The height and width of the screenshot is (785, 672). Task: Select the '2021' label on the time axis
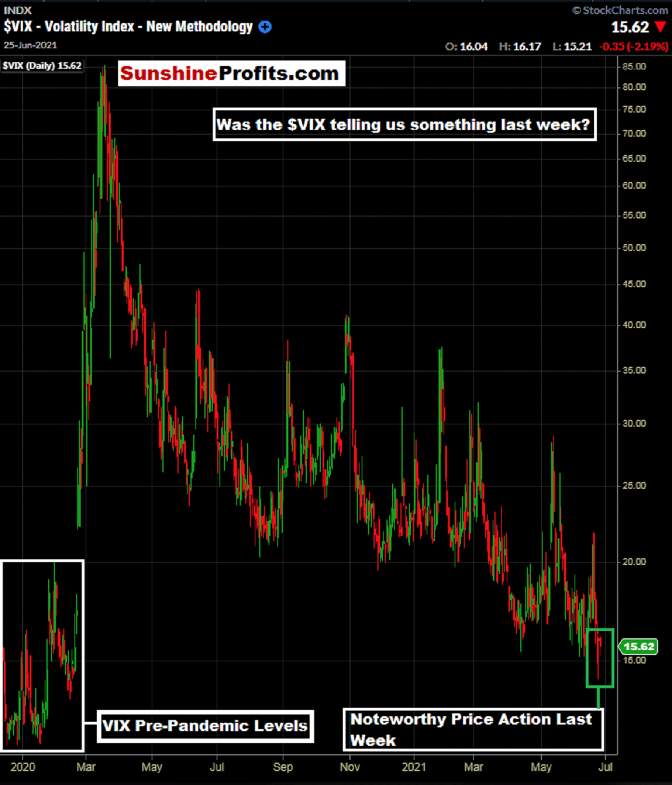(414, 767)
